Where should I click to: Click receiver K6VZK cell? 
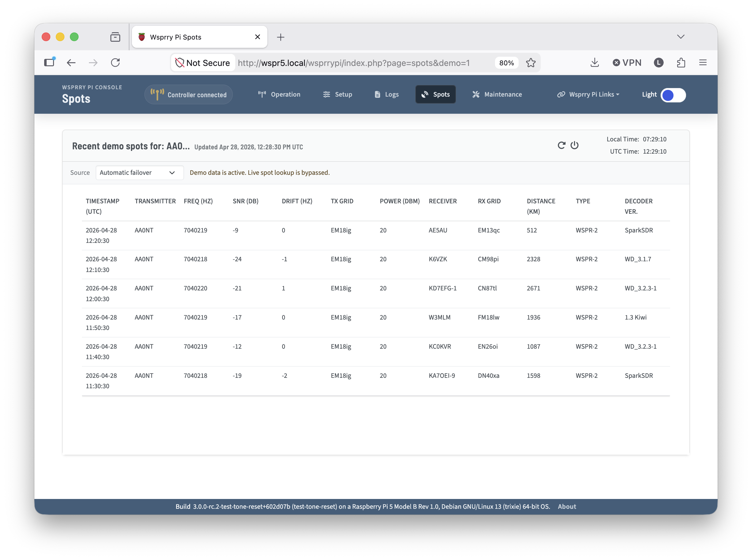tap(438, 259)
